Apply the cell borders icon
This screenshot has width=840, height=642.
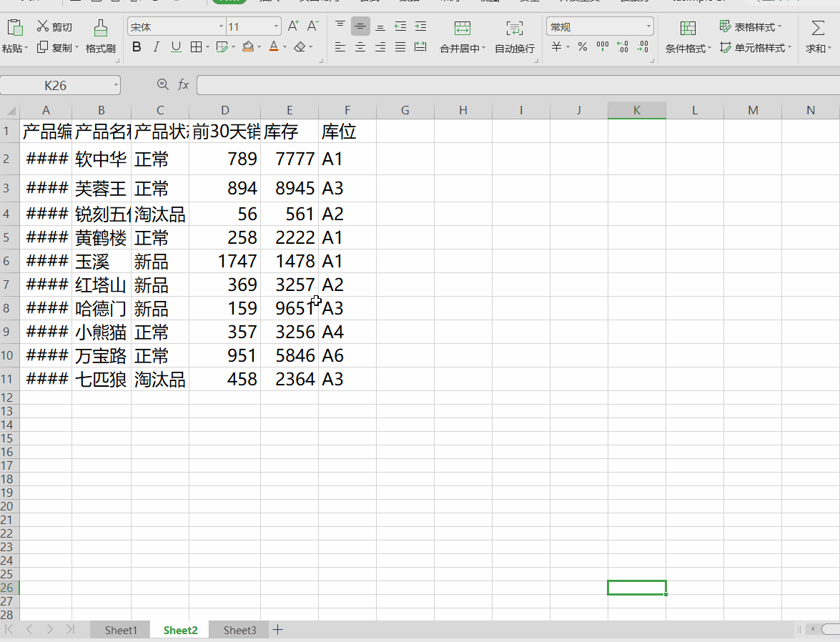coord(196,47)
